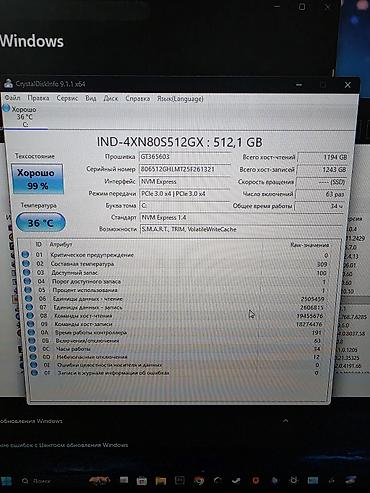This screenshot has width=370, height=493.
Task: Click status icon of attribute 0A
Action: (31, 332)
